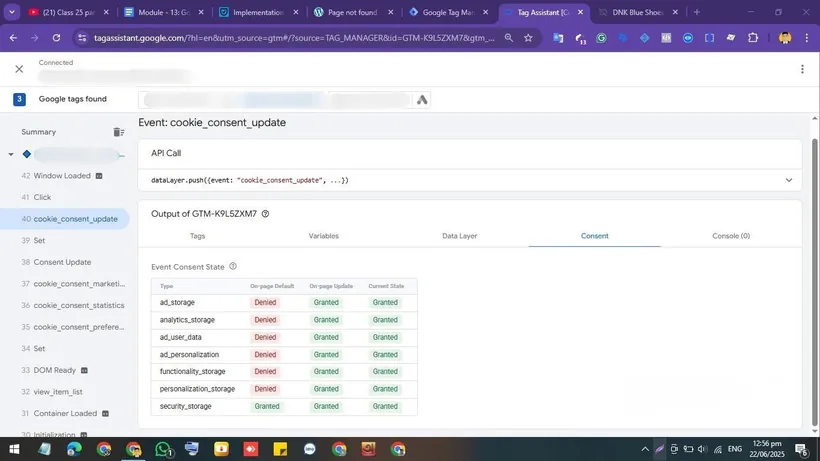
Task: Click the personalization_storage row label
Action: click(x=197, y=389)
